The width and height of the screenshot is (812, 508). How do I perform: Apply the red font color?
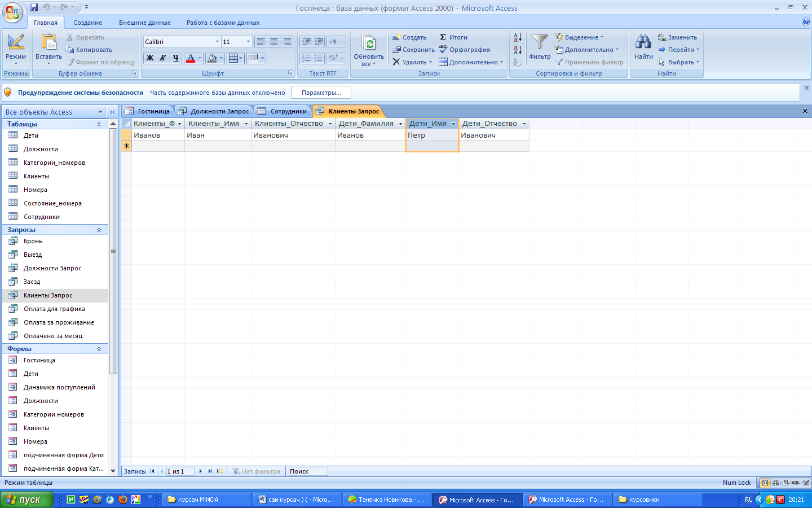pyautogui.click(x=191, y=58)
